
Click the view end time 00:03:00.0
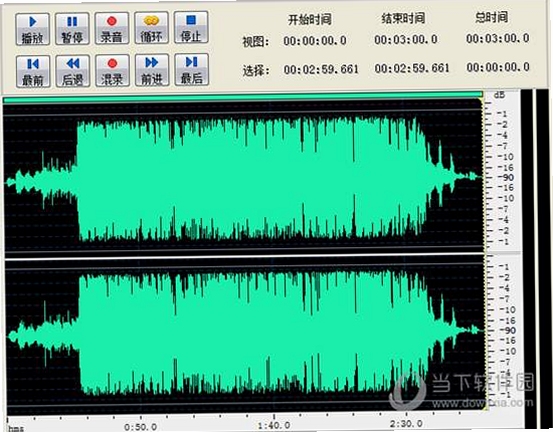tap(406, 39)
